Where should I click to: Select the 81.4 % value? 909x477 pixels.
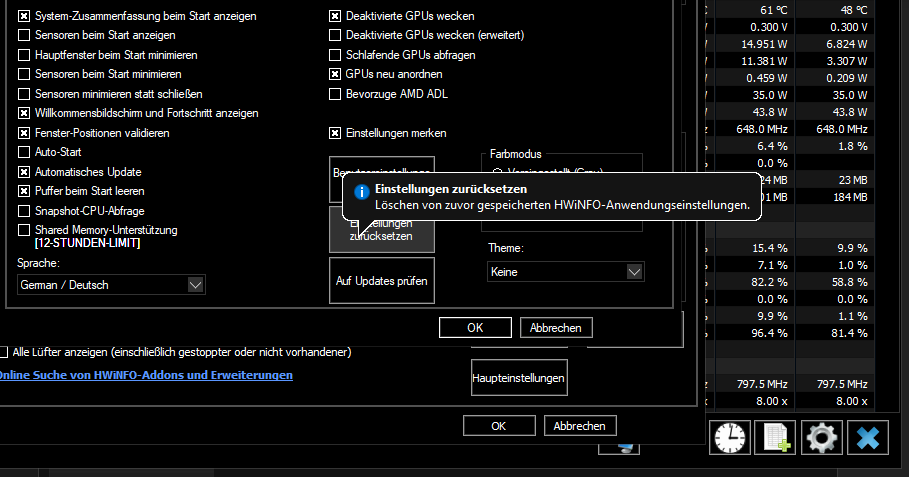(x=850, y=333)
